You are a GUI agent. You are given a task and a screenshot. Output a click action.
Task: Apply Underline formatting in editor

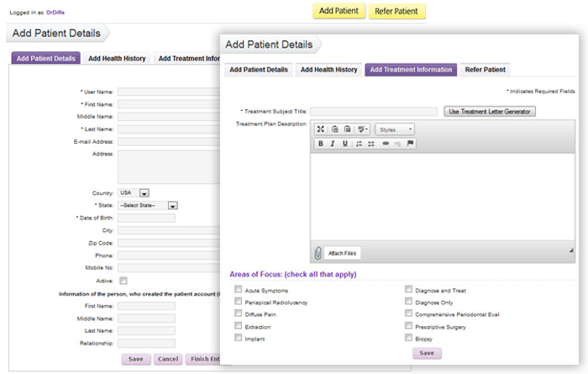(x=344, y=144)
